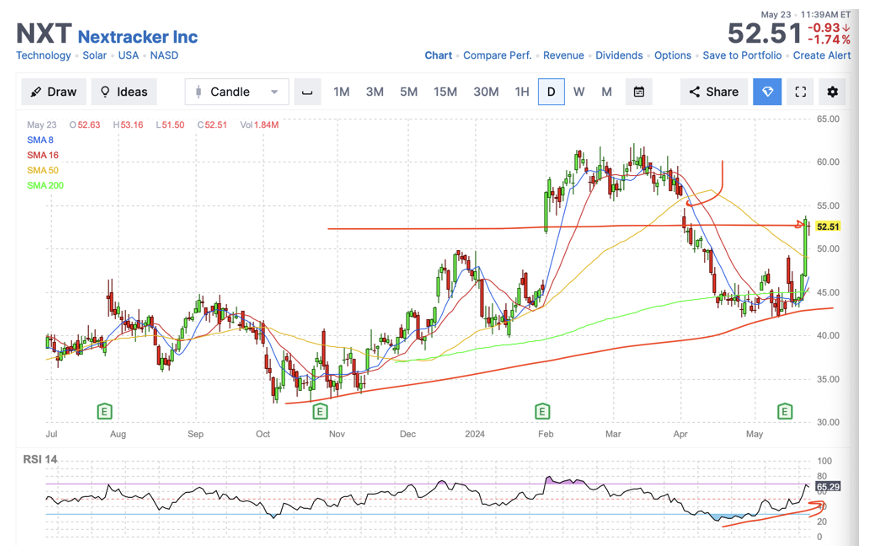Click the Ideas lightbulb button
The width and height of the screenshot is (870, 559).
pyautogui.click(x=124, y=92)
